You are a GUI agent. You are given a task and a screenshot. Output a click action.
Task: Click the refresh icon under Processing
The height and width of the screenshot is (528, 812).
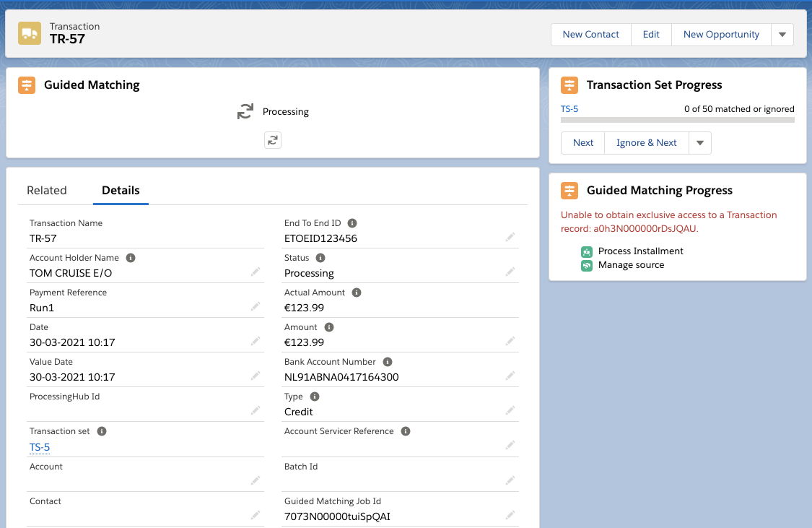click(x=272, y=140)
